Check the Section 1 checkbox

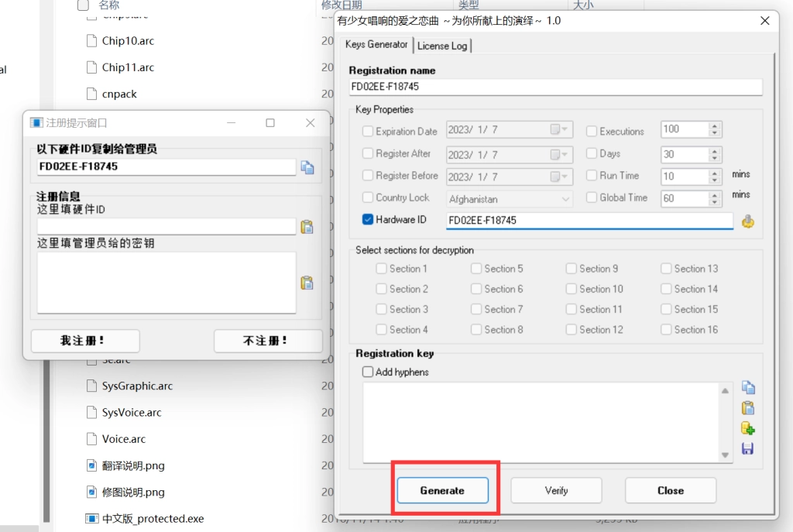click(x=381, y=269)
